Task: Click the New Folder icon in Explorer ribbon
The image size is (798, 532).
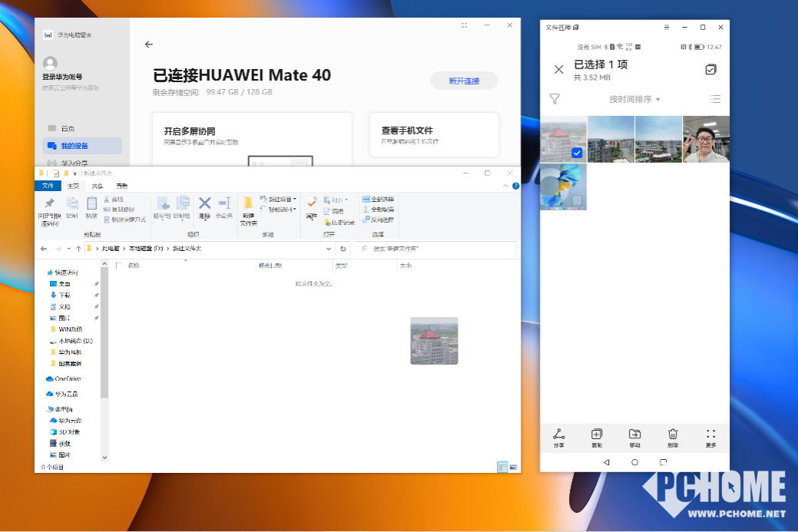Action: 248,209
